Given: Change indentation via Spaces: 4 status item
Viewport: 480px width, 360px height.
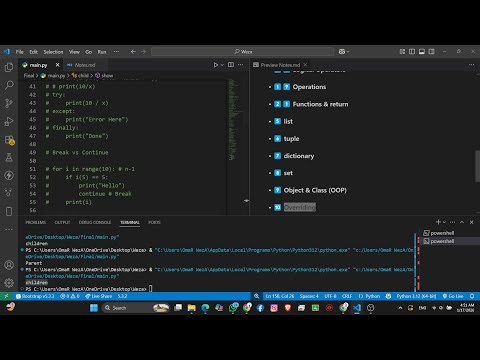Looking at the screenshot, I should 309,296.
